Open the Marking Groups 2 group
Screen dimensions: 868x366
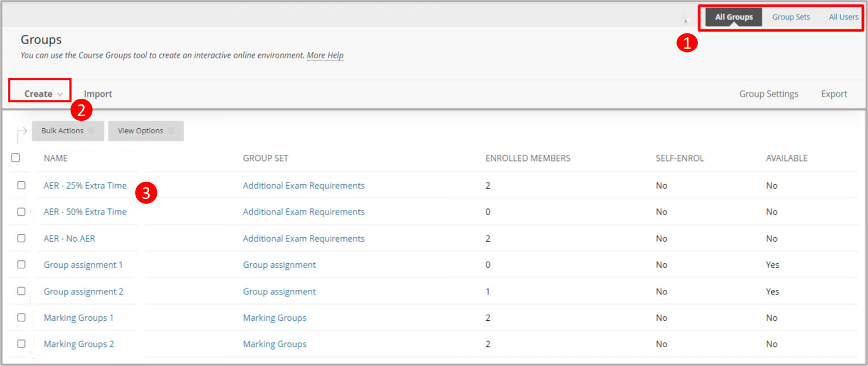click(79, 343)
